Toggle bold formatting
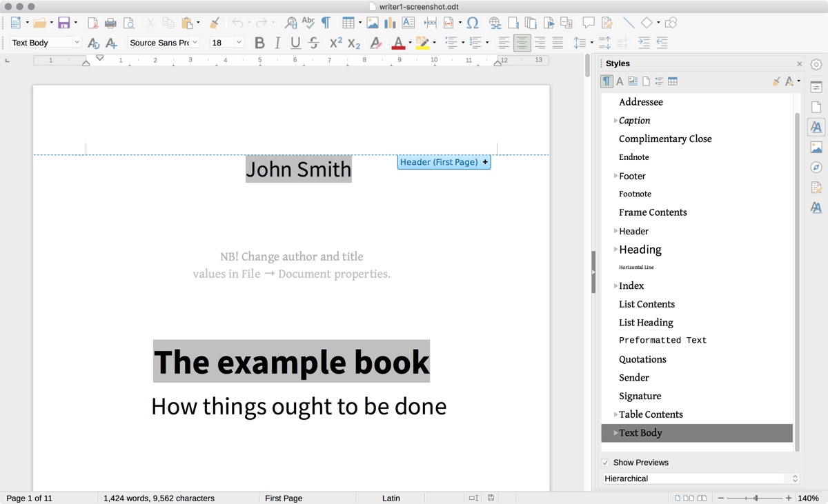The width and height of the screenshot is (828, 504). 259,43
